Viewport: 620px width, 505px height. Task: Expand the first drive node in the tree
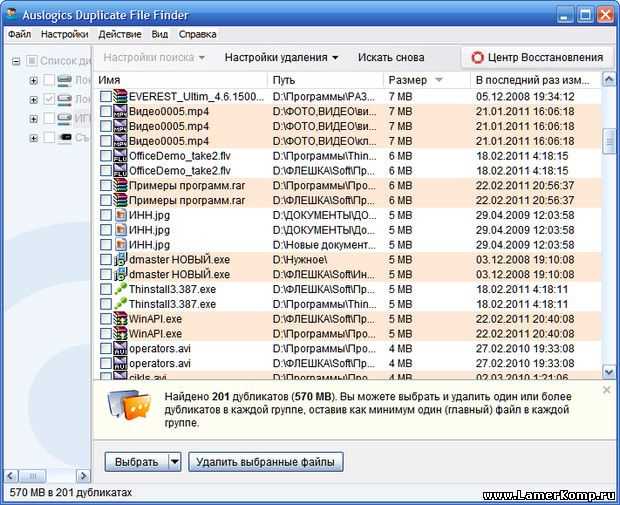point(34,81)
